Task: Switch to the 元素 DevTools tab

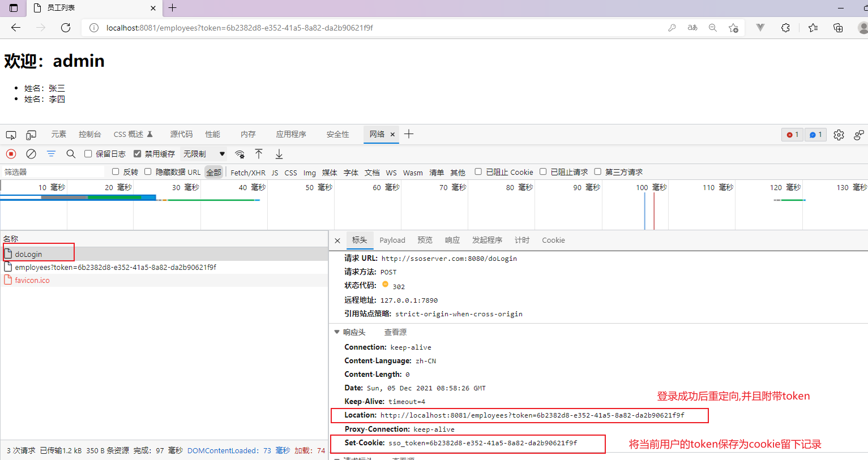Action: pos(59,135)
